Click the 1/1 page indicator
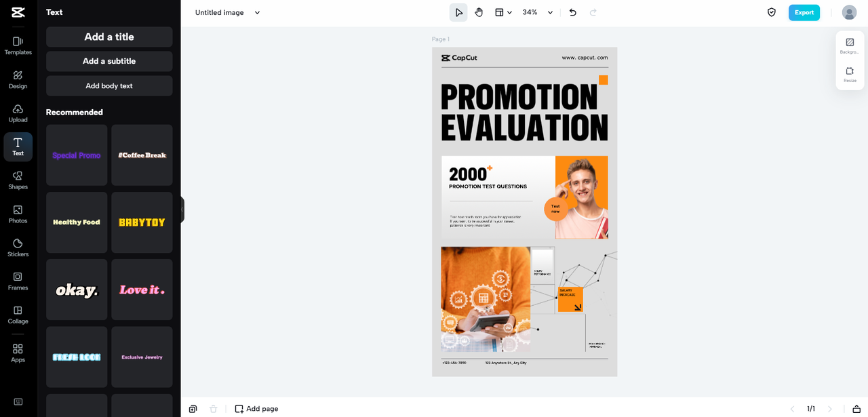 pos(811,409)
